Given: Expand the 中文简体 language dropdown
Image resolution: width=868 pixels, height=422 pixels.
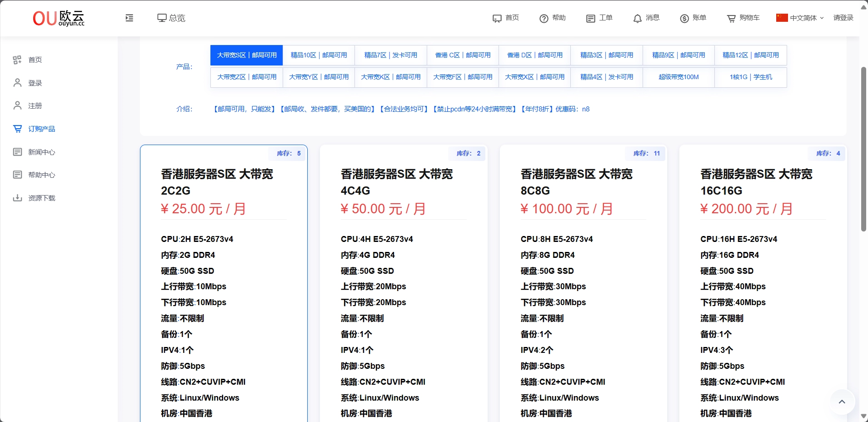Looking at the screenshot, I should pyautogui.click(x=807, y=18).
